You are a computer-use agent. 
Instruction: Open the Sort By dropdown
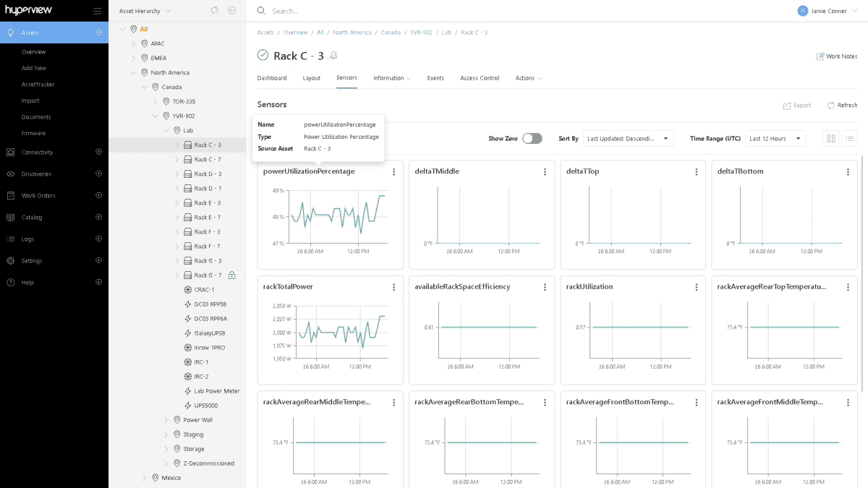coord(628,138)
